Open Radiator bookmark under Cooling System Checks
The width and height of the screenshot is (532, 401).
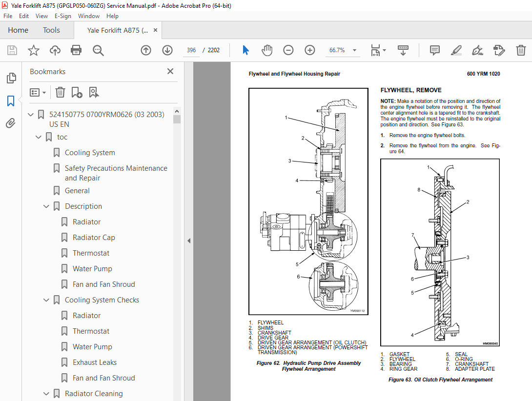(x=86, y=316)
